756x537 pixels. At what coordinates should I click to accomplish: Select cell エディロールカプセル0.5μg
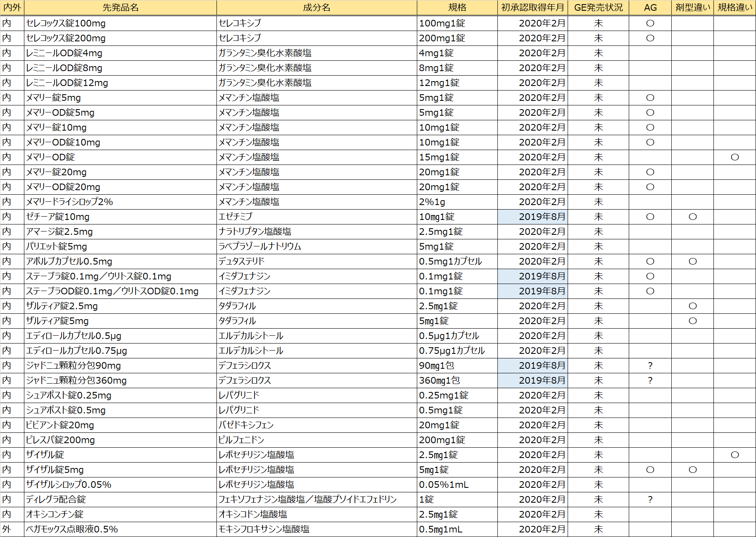[x=120, y=336]
